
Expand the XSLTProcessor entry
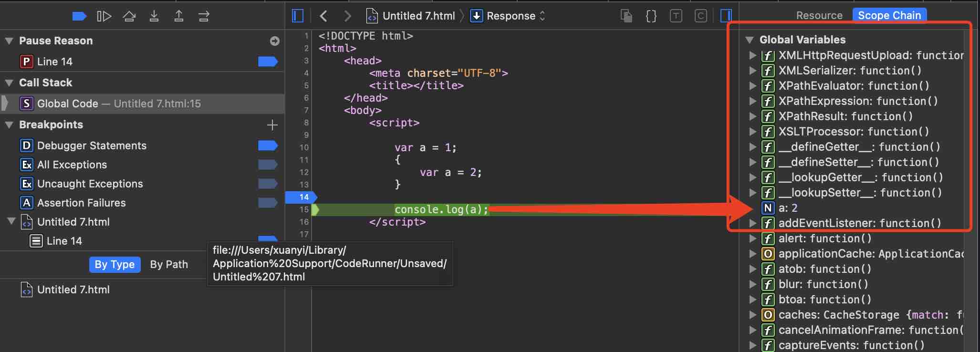(x=753, y=132)
